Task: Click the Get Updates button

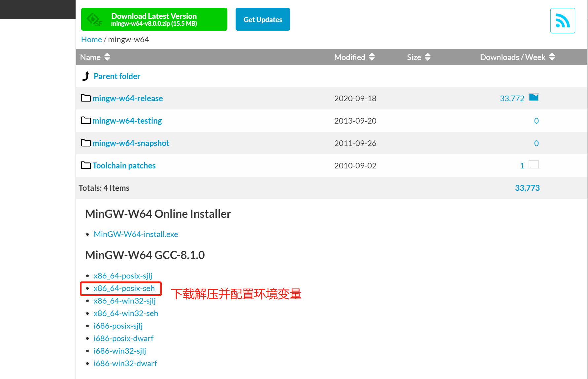Action: [x=263, y=19]
